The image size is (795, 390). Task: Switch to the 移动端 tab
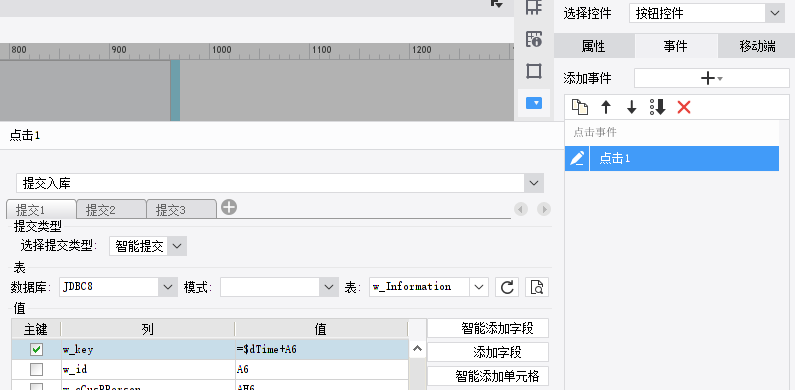click(x=757, y=46)
